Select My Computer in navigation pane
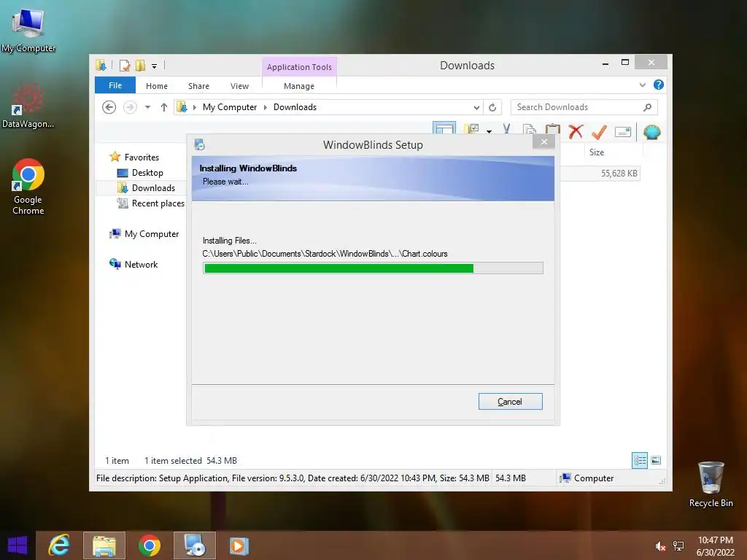The image size is (747, 560). (x=152, y=234)
